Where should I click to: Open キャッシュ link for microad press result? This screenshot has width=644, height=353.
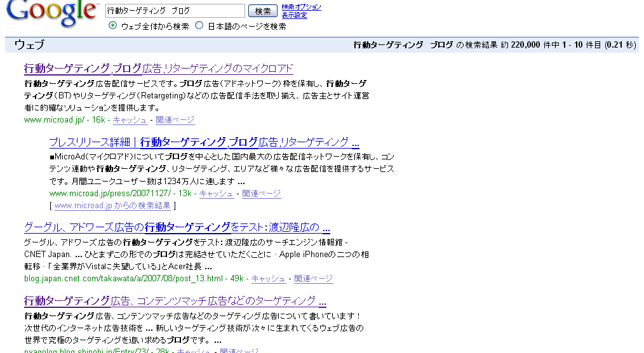(x=217, y=194)
